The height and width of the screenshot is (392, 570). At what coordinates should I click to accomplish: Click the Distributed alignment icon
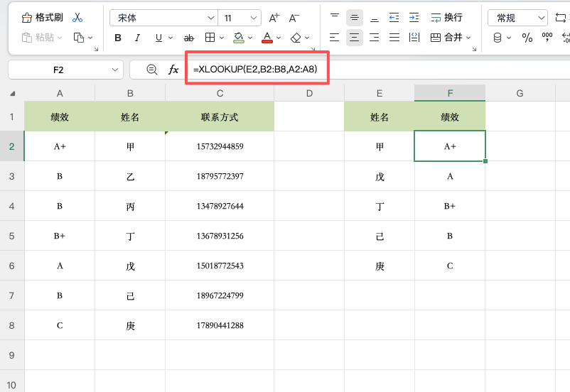point(414,38)
